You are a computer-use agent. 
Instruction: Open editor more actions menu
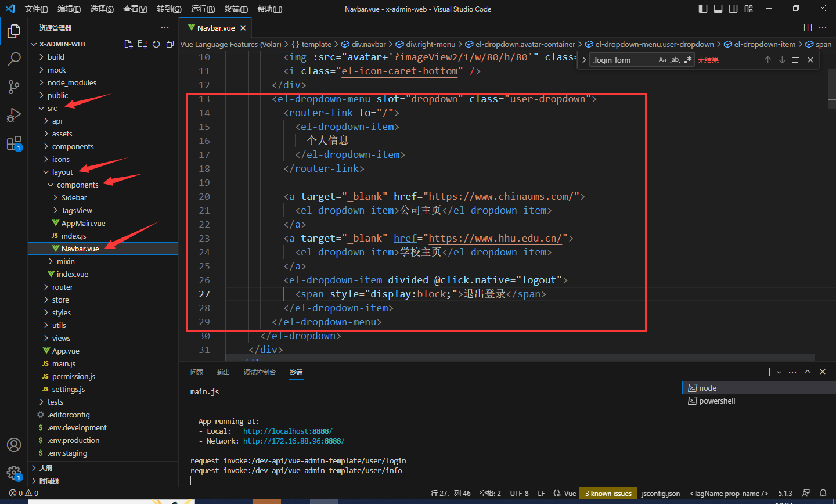(x=823, y=28)
